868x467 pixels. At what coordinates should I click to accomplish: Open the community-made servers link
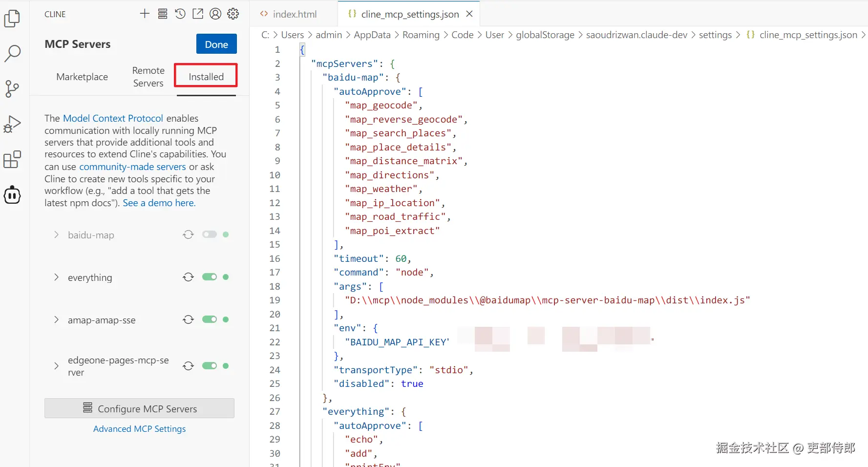(x=132, y=167)
